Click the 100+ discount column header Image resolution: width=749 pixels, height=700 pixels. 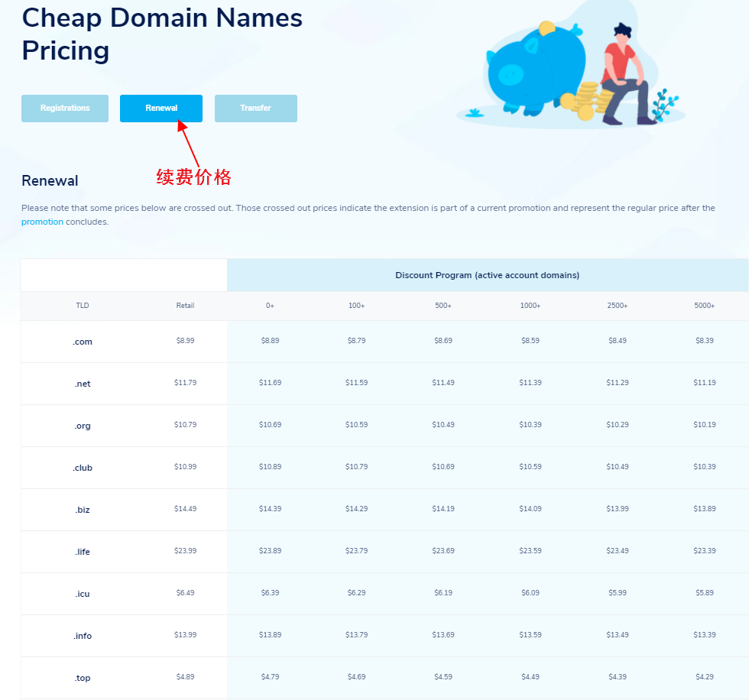[356, 305]
